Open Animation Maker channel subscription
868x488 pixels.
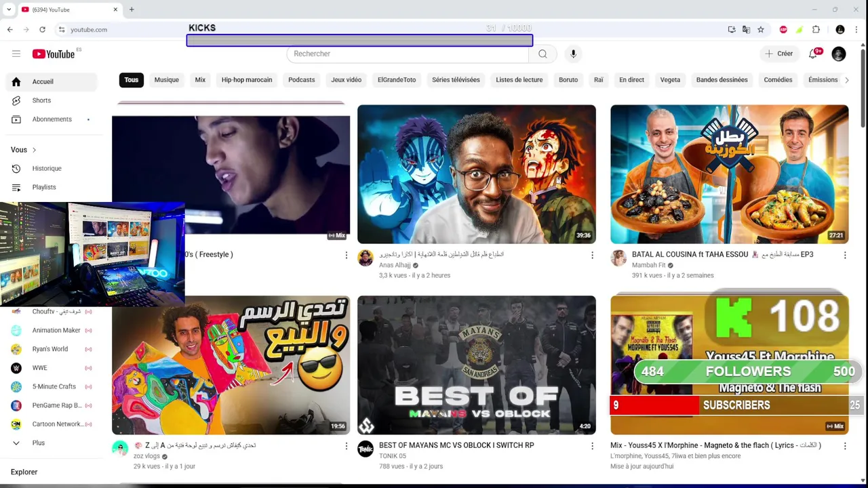[x=53, y=330]
